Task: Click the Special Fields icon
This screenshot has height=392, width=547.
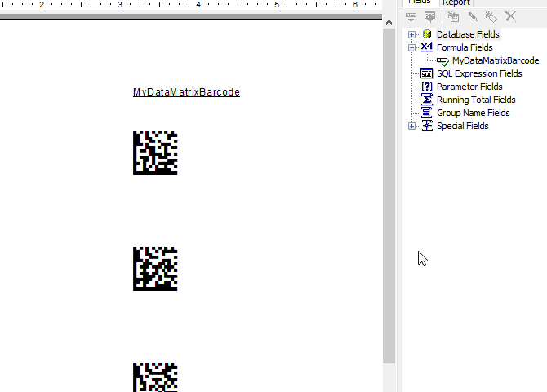Action: (427, 126)
